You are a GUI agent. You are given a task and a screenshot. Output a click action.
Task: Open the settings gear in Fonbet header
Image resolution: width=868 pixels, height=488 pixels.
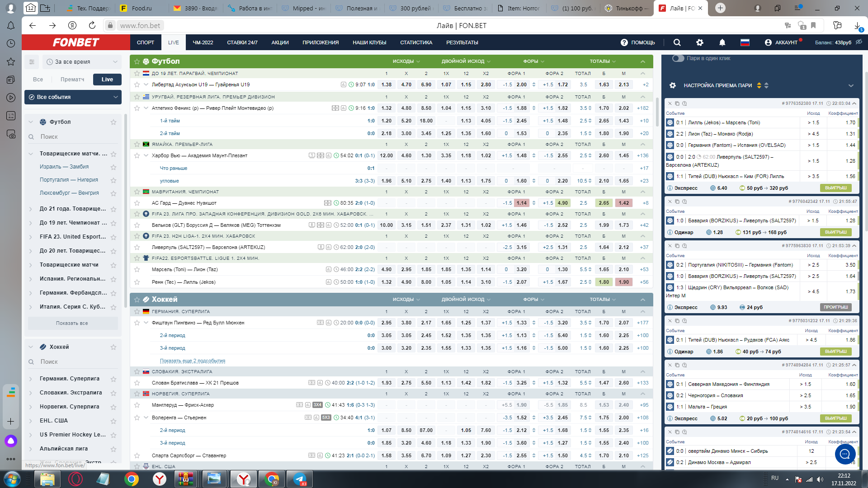700,42
